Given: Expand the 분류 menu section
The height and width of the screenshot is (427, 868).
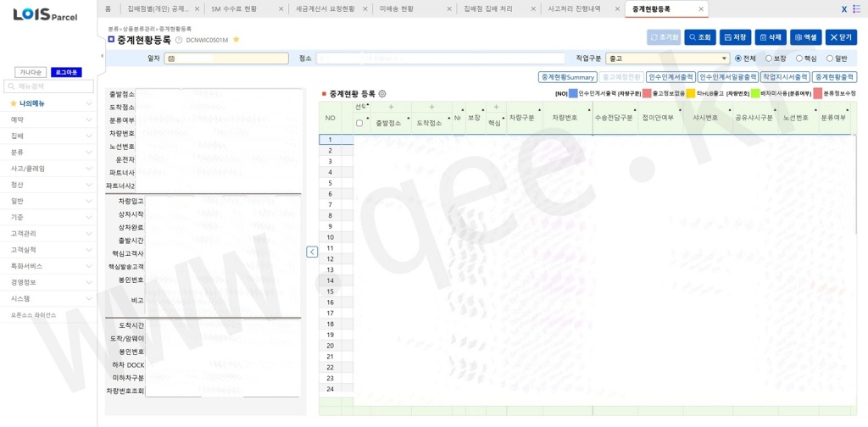Looking at the screenshot, I should pyautogui.click(x=48, y=152).
